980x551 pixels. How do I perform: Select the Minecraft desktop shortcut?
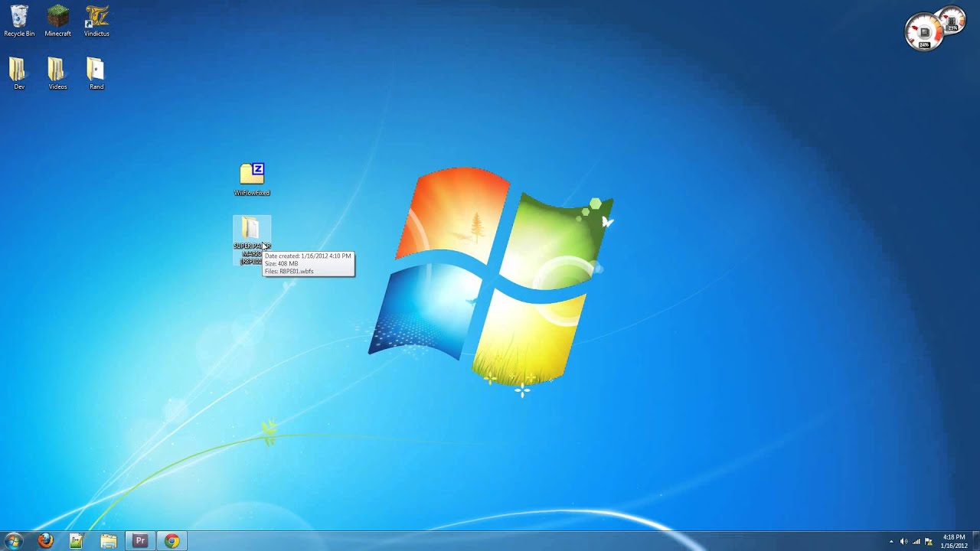point(58,21)
